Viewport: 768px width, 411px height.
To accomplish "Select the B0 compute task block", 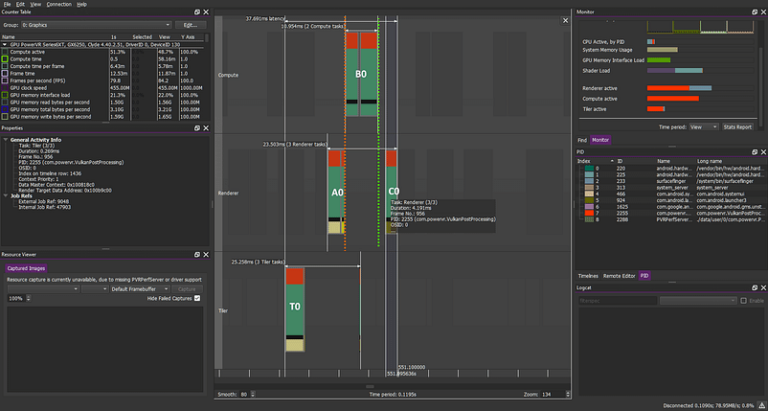I will 361,74.
